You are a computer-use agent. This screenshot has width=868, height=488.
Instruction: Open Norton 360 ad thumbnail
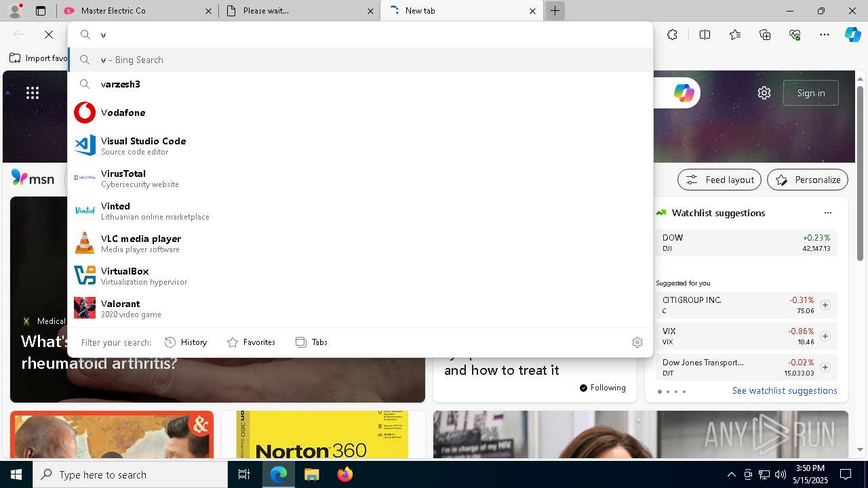322,434
